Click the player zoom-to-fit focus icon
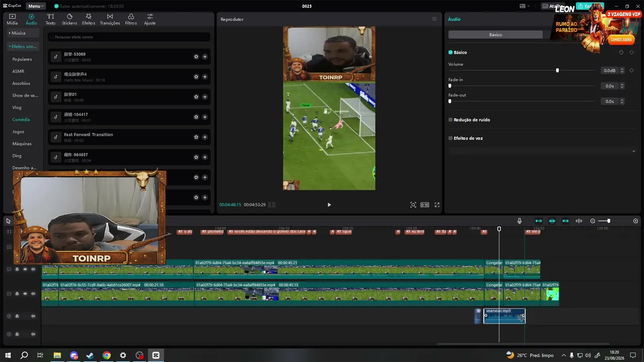Screen dimensions: 644x362 coord(413,205)
